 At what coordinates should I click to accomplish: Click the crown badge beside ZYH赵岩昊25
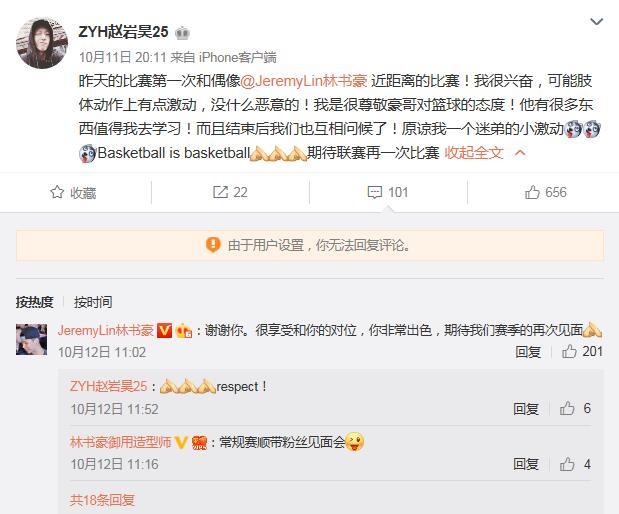[182, 33]
